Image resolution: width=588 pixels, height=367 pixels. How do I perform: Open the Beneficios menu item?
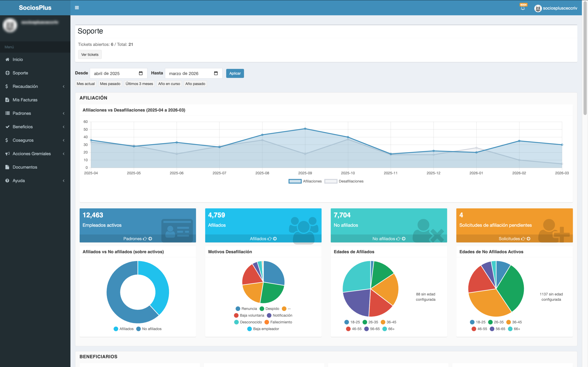click(23, 127)
